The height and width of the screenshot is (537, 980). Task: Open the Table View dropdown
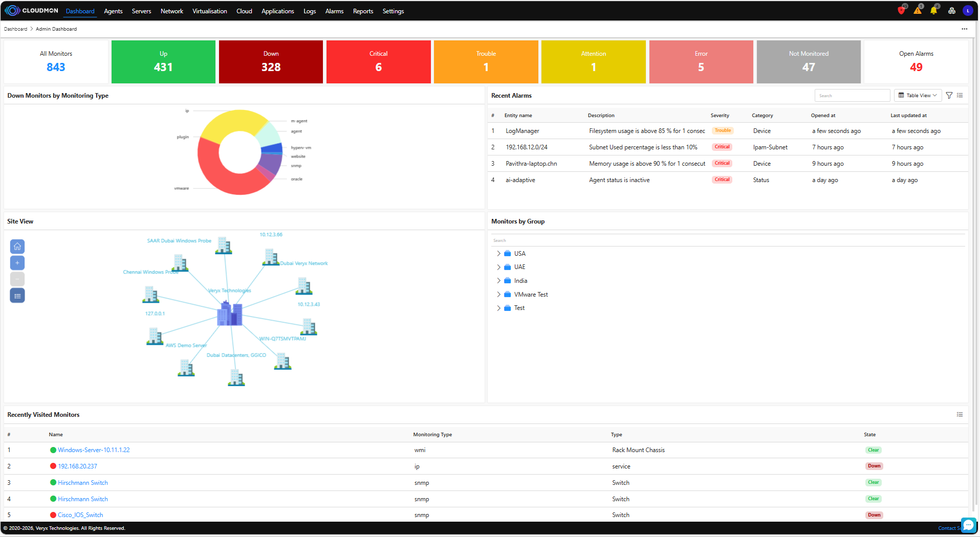918,96
